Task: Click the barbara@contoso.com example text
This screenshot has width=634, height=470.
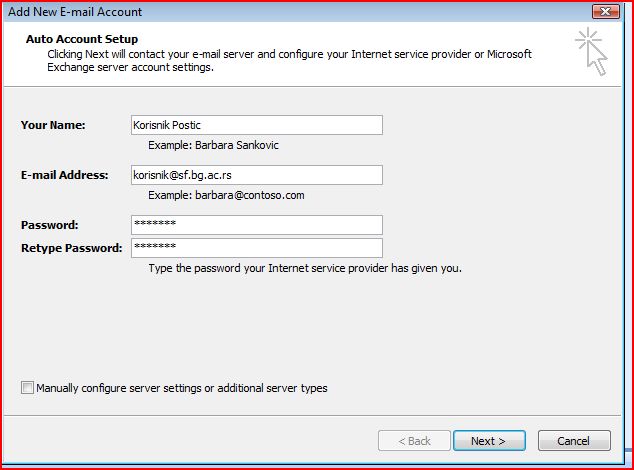Action: coord(249,195)
